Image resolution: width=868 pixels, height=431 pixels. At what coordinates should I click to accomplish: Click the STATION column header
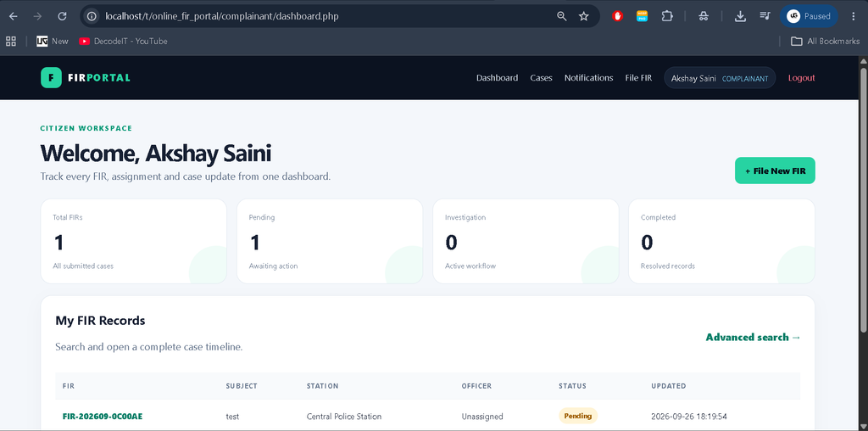click(322, 385)
